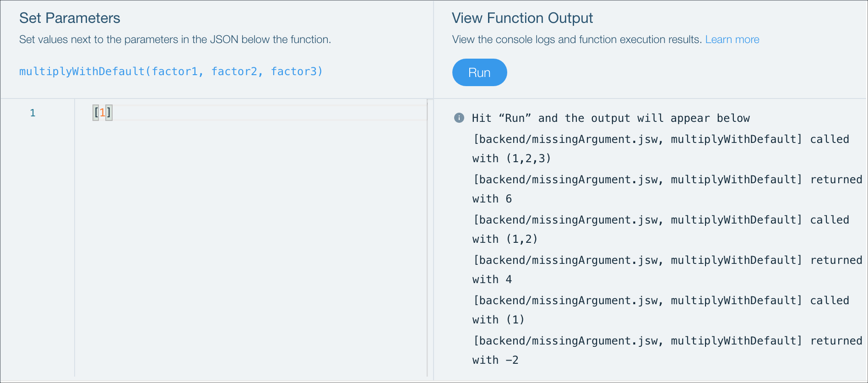868x383 pixels.
Task: Select the log line 'with 6'
Action: pos(492,199)
